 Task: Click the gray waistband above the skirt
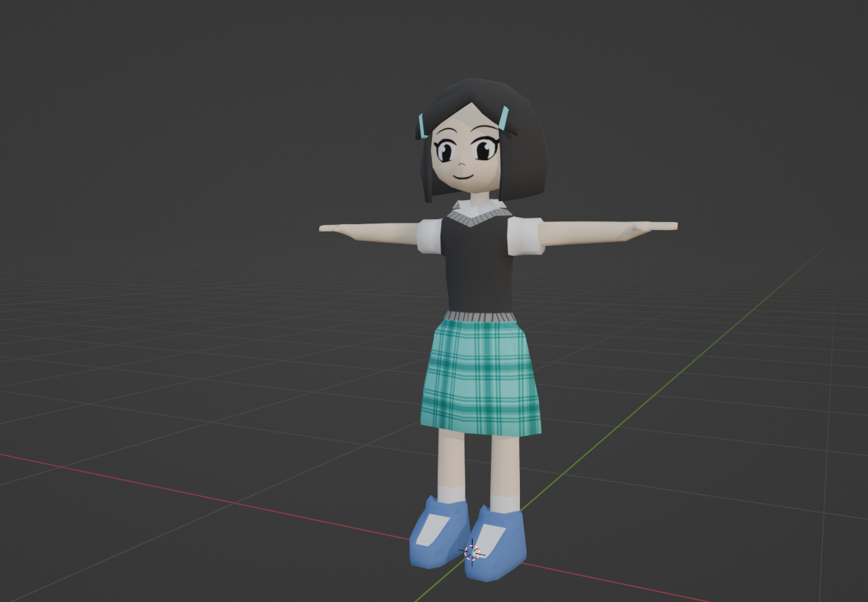click(480, 317)
